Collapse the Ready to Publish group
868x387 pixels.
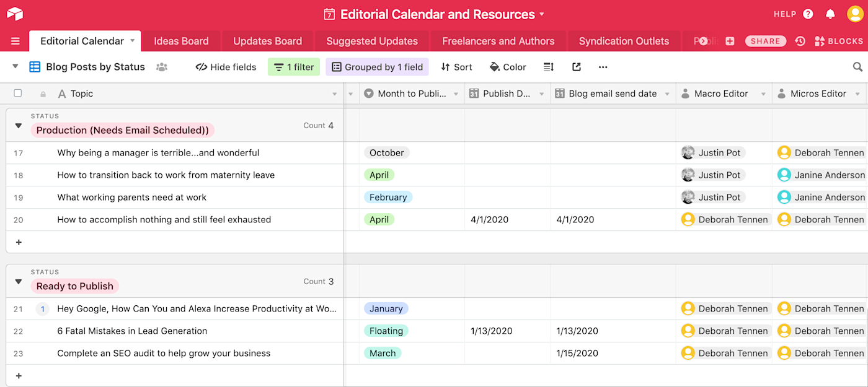pyautogui.click(x=18, y=282)
